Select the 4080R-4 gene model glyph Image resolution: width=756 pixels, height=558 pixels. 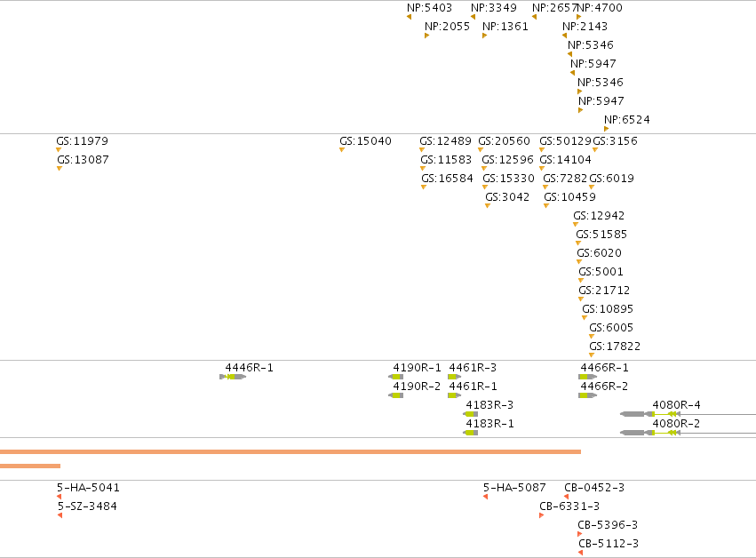[688, 414]
